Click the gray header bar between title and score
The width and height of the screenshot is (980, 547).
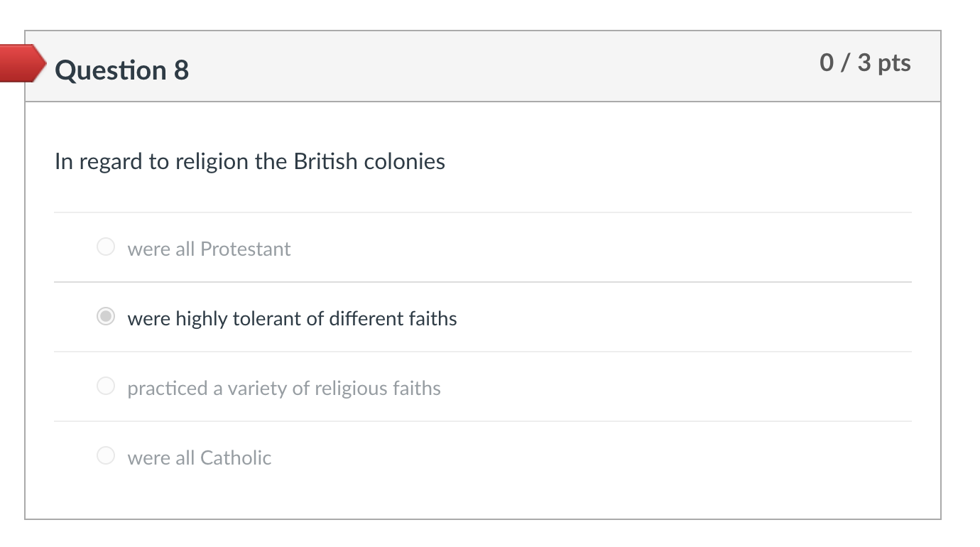497,67
